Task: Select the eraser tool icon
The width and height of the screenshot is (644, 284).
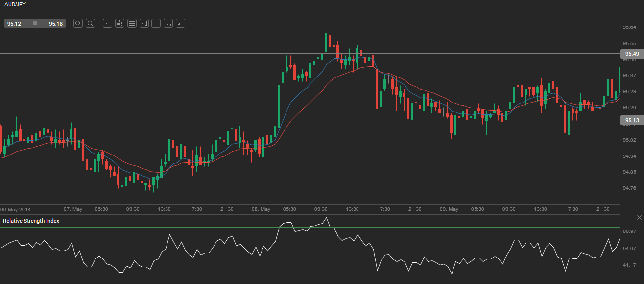Action: [x=180, y=23]
